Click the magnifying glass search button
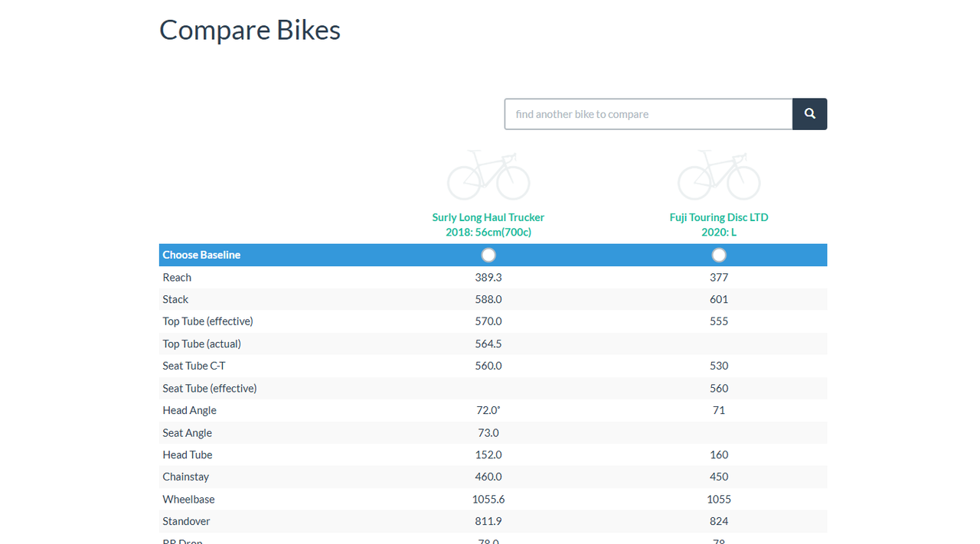Screen dimensions: 980x544 click(809, 114)
